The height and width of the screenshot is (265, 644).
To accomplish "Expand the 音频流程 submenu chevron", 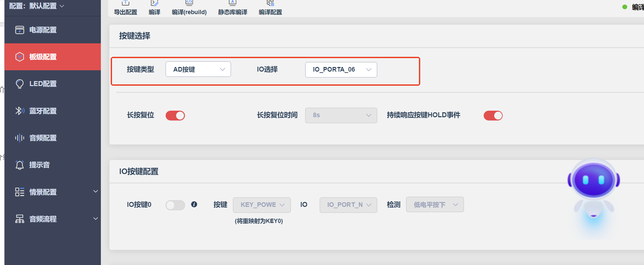I will point(96,219).
